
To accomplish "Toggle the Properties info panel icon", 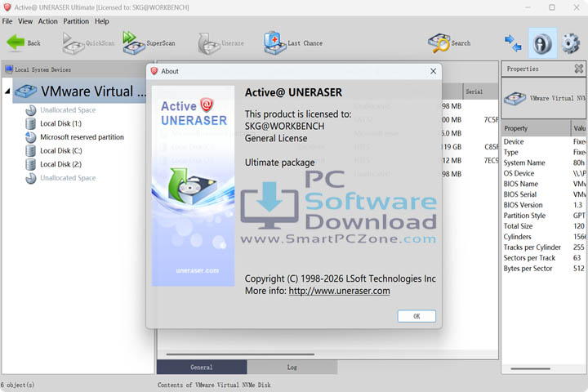I will click(542, 43).
